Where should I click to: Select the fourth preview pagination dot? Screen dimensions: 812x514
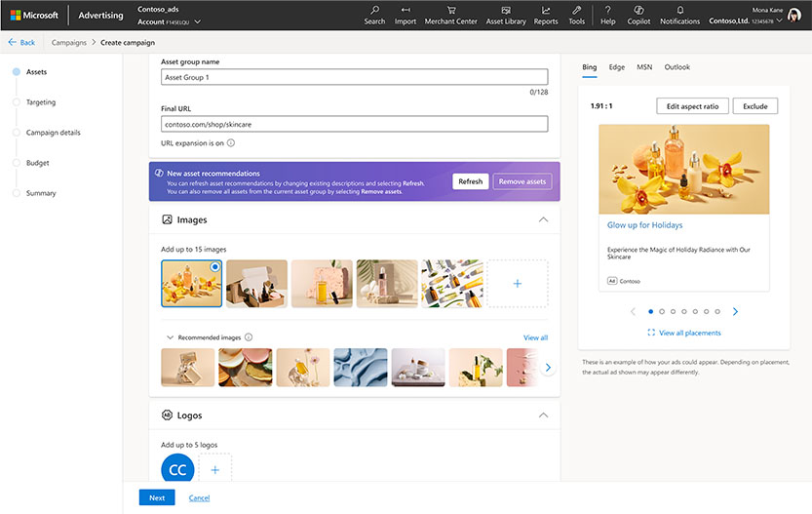tap(684, 311)
